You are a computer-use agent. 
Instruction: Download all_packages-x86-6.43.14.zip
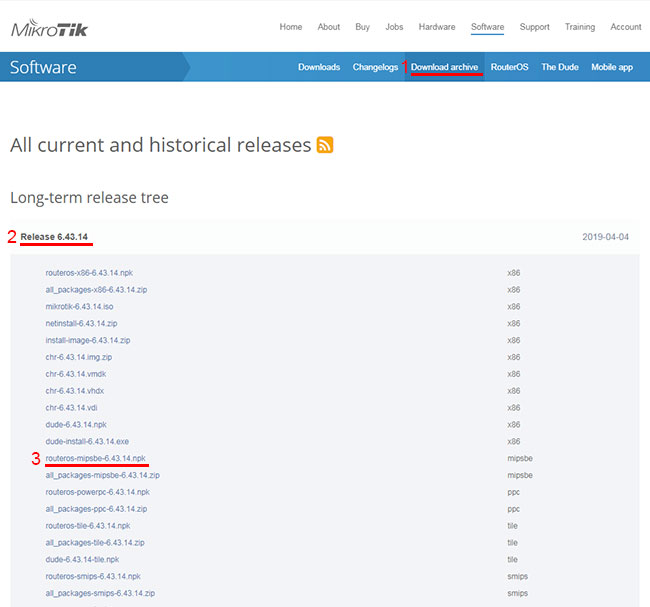(96, 290)
